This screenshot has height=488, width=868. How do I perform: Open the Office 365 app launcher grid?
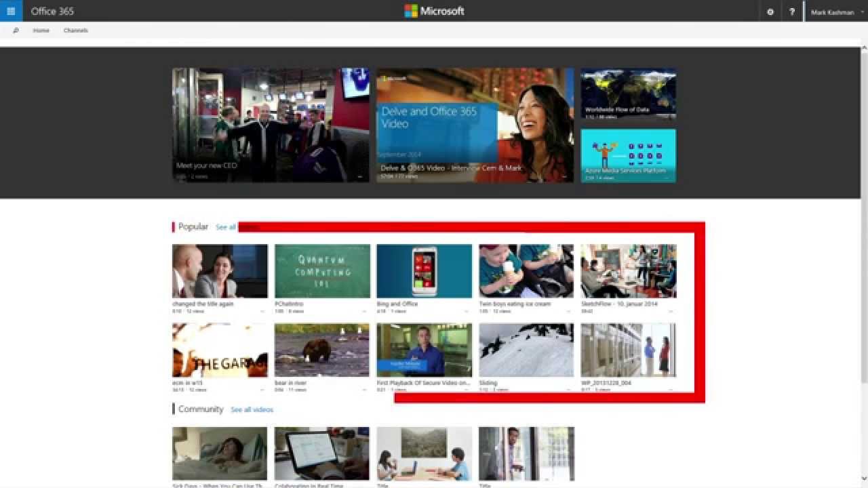point(11,11)
